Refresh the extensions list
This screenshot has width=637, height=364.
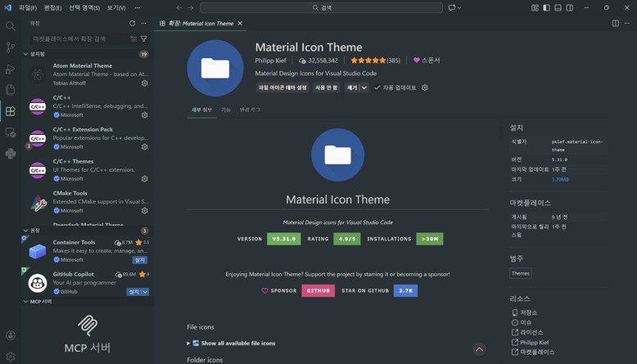132,23
